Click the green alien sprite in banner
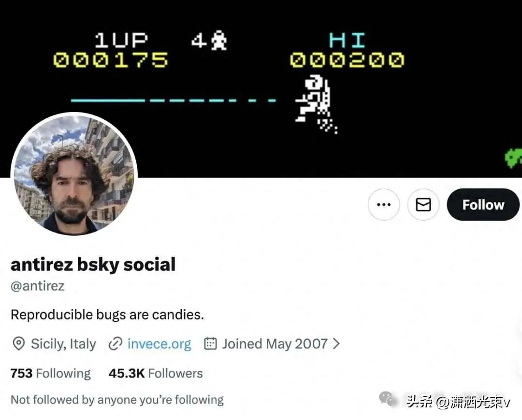The image size is (522, 420). 513,158
